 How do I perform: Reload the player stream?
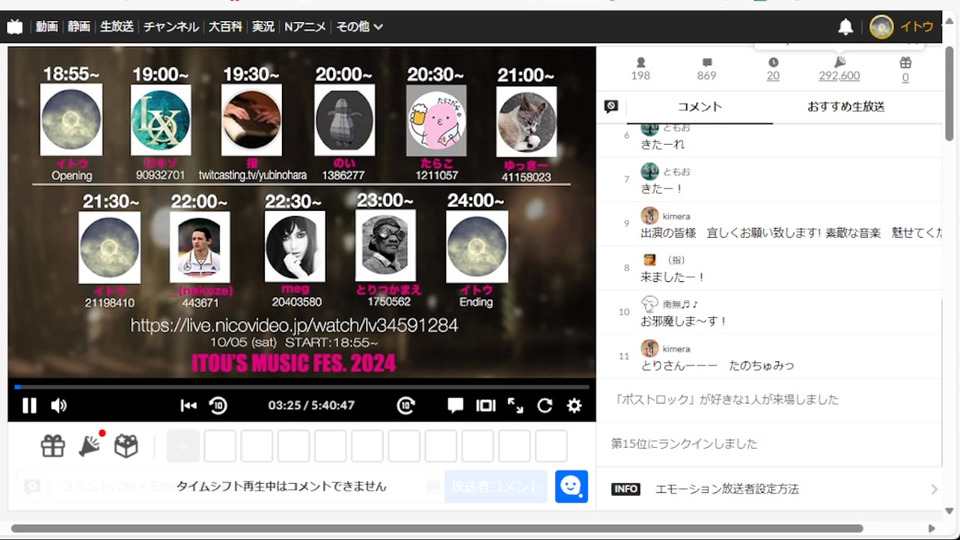[x=545, y=405]
